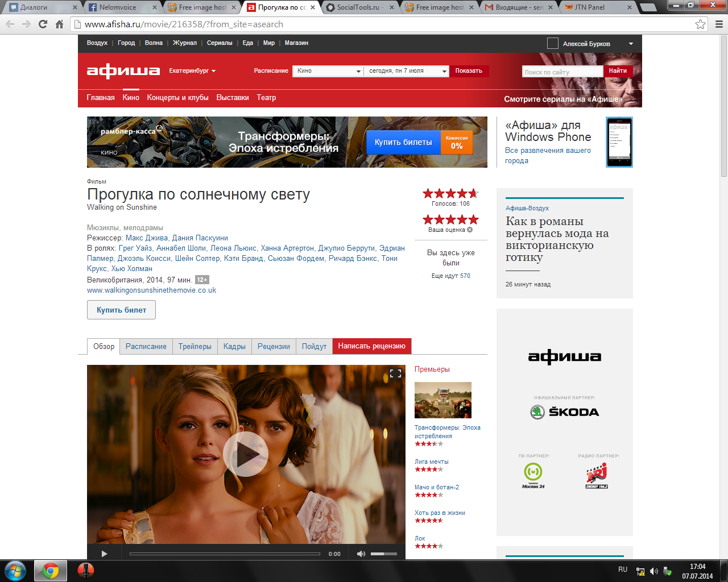Viewport: 728px width, 582px height.
Task: Open Концерты и клубы section
Action: [x=178, y=98]
